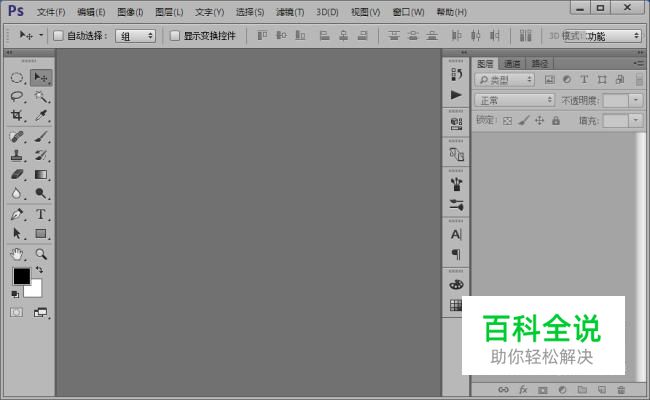The width and height of the screenshot is (650, 400).
Task: Open the 类型 layer filter dropdown
Action: point(504,80)
